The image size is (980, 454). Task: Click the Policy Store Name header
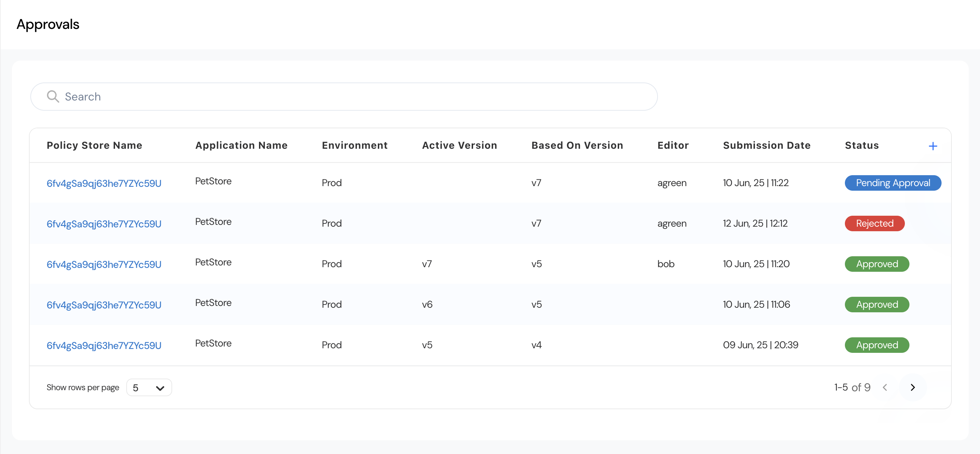94,145
